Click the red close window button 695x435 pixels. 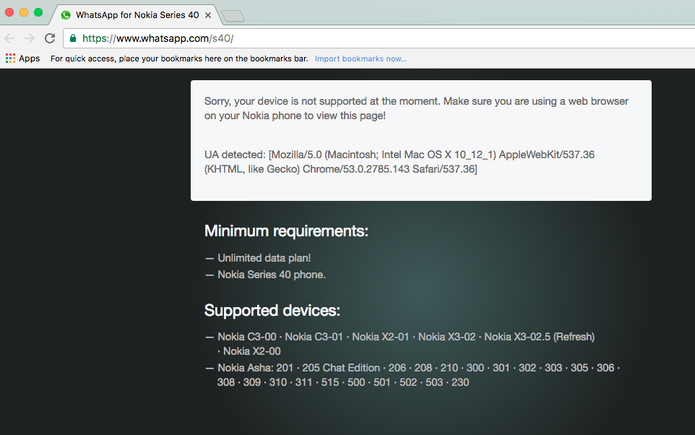9,12
